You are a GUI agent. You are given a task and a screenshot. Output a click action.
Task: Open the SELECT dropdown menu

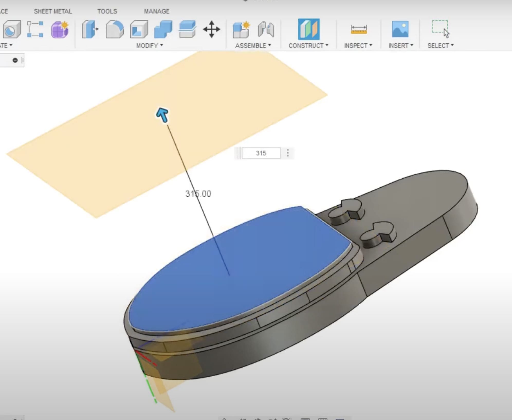441,45
